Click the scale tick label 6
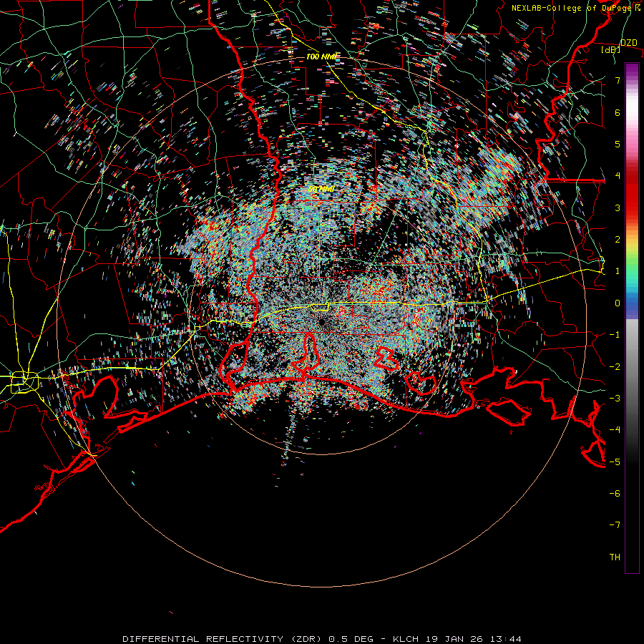Image resolution: width=644 pixels, height=644 pixels. (x=618, y=112)
